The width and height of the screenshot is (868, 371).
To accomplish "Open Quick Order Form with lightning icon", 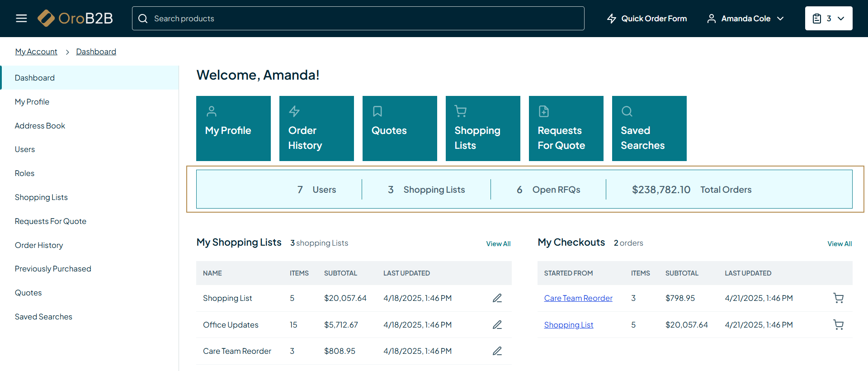I will tap(647, 19).
